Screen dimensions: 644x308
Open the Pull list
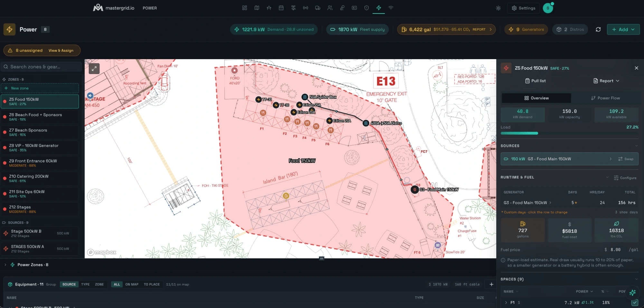pos(535,81)
